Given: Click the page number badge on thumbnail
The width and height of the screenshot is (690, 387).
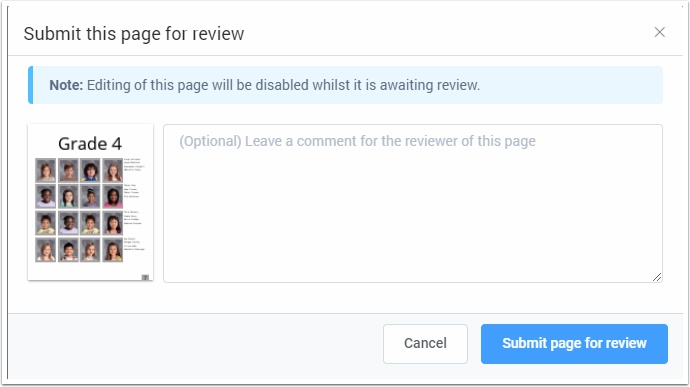Looking at the screenshot, I should point(145,277).
